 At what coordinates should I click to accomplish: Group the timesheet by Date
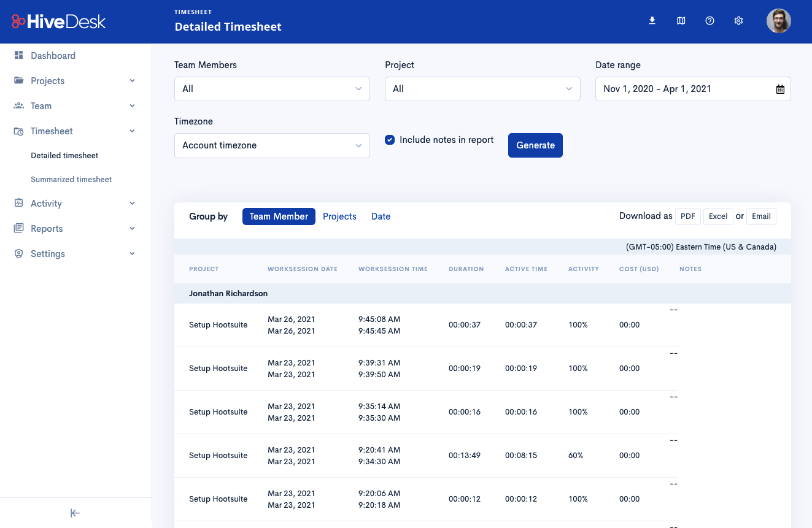click(x=381, y=216)
